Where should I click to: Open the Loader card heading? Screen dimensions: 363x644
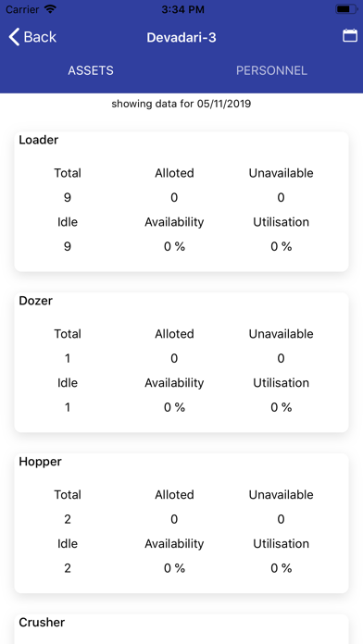click(x=39, y=140)
